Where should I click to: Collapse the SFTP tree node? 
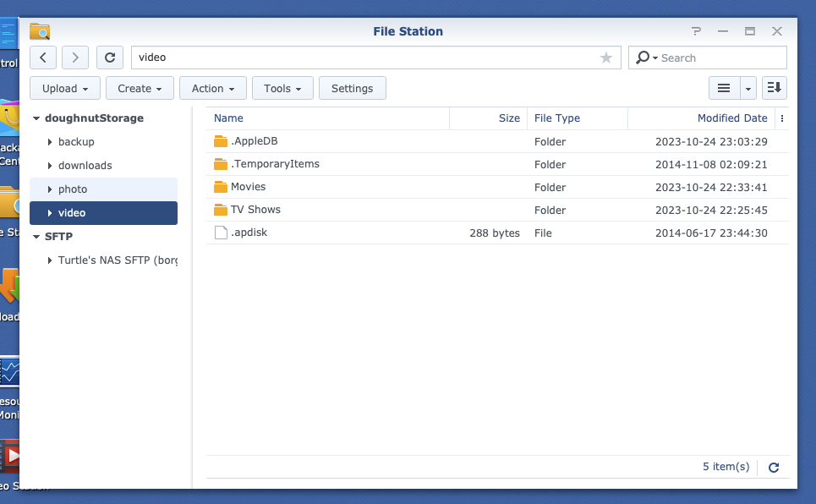coord(36,237)
